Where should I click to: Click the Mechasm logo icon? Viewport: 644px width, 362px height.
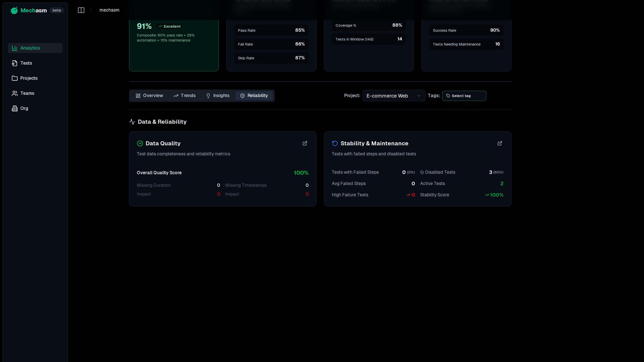point(14,10)
